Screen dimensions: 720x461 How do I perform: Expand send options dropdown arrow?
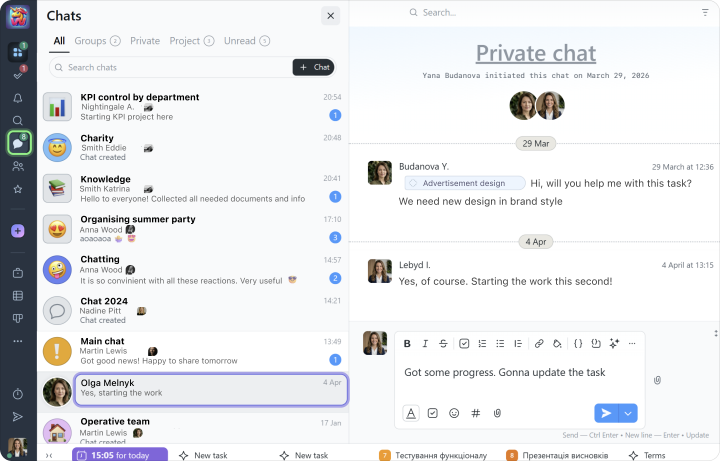click(x=628, y=413)
